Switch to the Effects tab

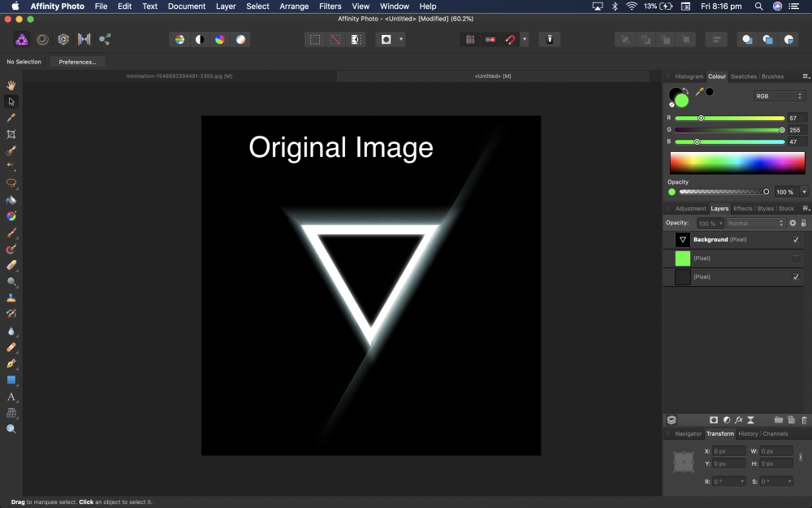click(x=742, y=208)
